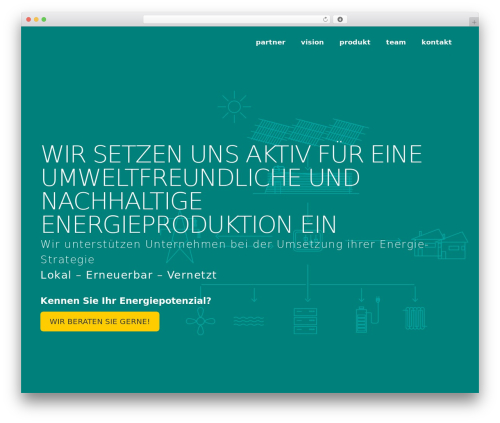
Task: Go to the vision section
Action: 312,42
